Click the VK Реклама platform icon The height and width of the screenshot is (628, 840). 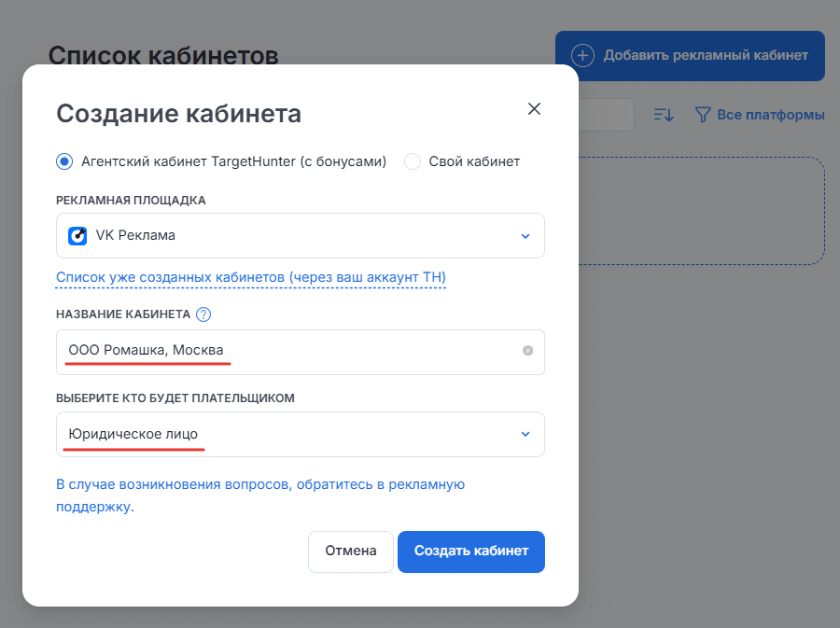click(x=77, y=235)
